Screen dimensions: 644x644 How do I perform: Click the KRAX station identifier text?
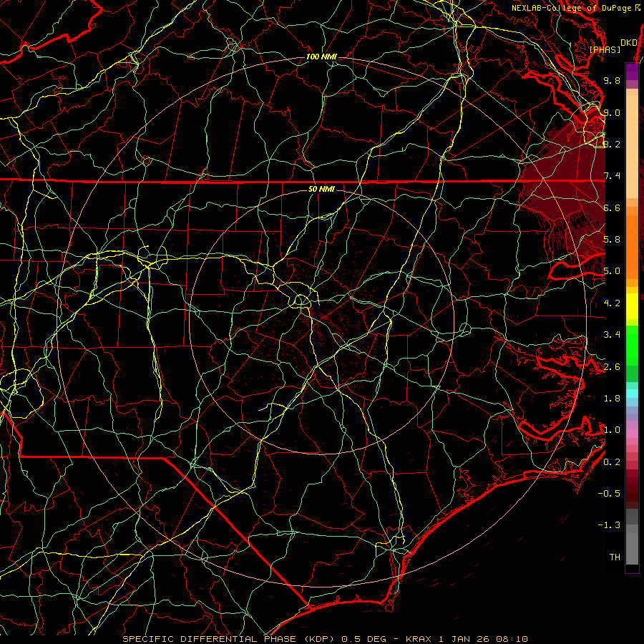click(x=419, y=639)
